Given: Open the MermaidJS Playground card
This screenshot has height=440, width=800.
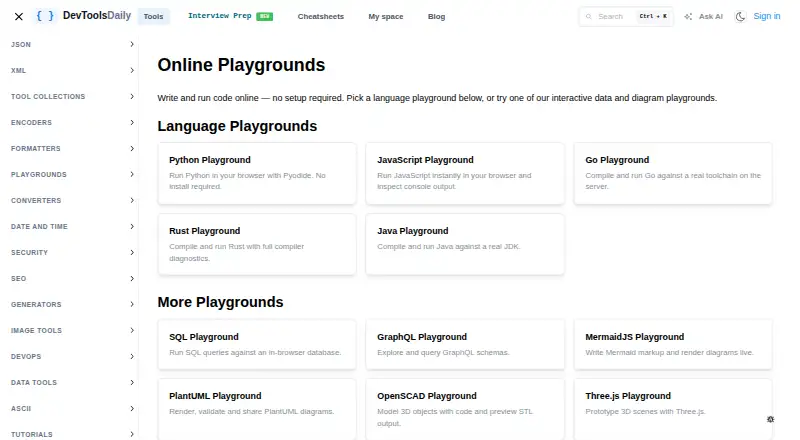Looking at the screenshot, I should (x=673, y=345).
